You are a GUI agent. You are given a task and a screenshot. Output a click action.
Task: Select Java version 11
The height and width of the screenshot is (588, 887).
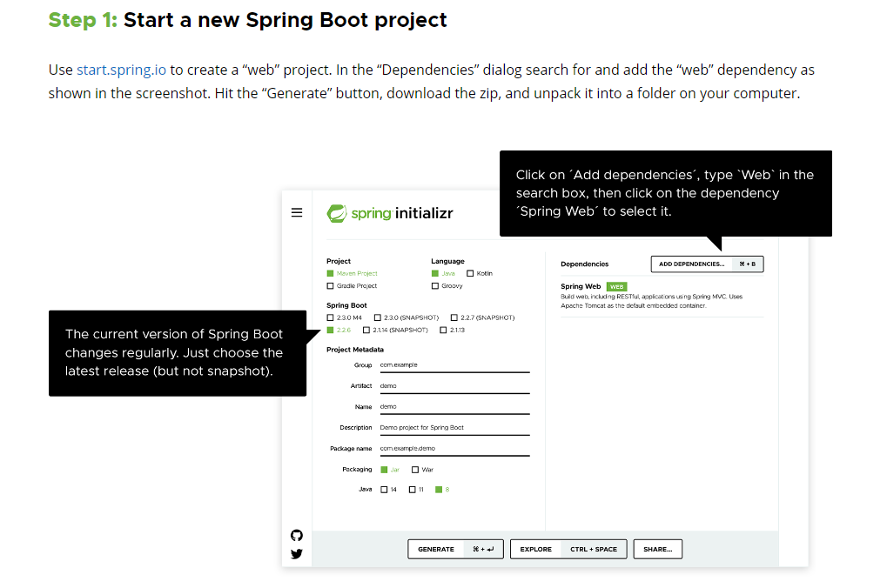point(416,490)
